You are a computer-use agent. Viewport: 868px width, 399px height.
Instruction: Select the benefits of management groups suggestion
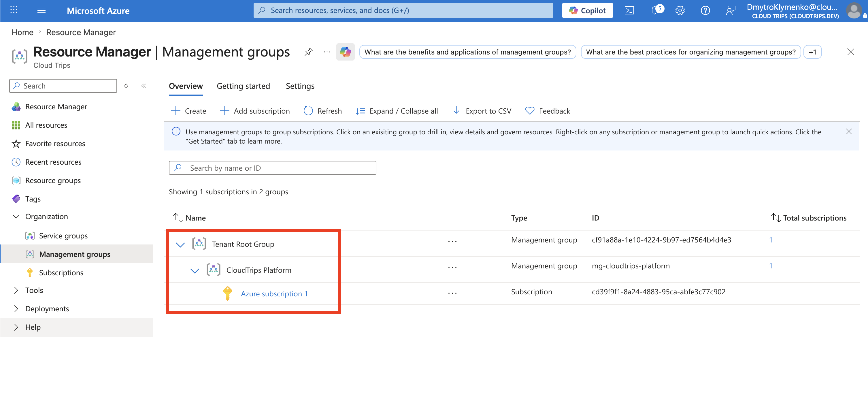click(x=468, y=52)
